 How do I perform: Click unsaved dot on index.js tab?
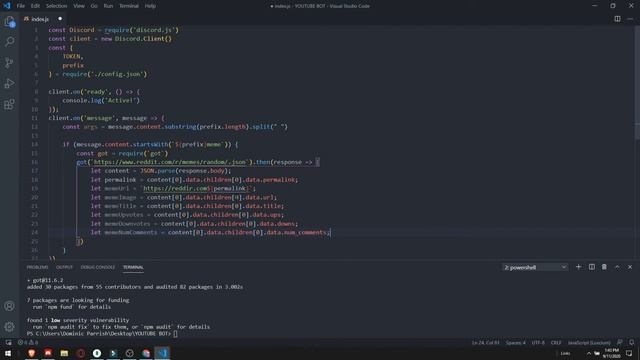pos(60,19)
